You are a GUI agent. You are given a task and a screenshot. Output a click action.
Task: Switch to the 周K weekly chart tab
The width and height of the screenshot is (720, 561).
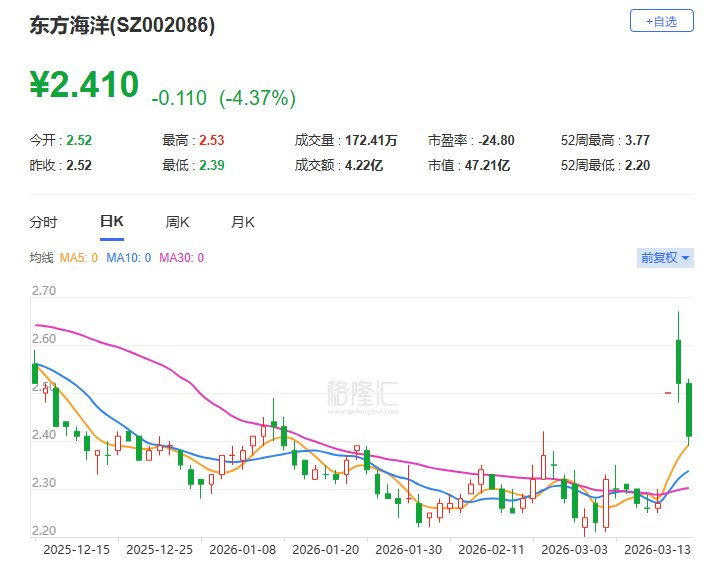[x=178, y=222]
